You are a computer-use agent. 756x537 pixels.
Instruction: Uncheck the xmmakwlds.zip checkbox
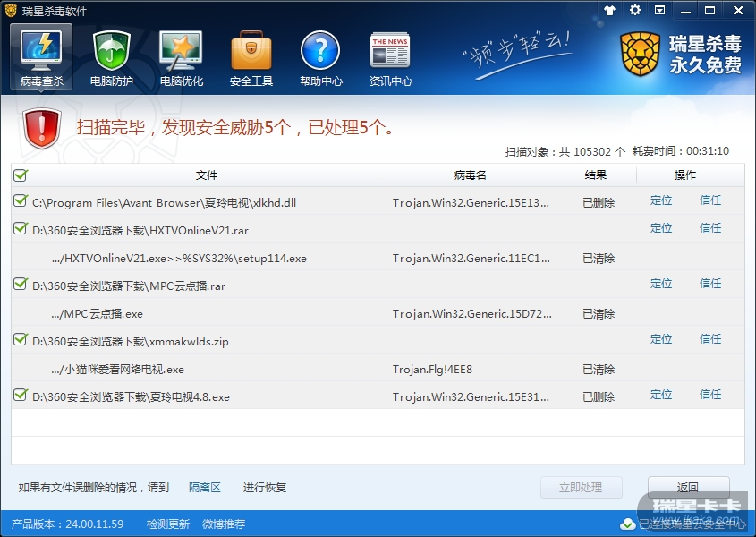(21, 339)
